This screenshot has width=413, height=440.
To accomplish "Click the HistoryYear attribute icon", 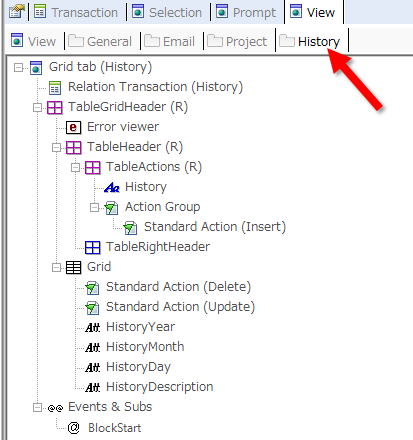I will [x=92, y=327].
